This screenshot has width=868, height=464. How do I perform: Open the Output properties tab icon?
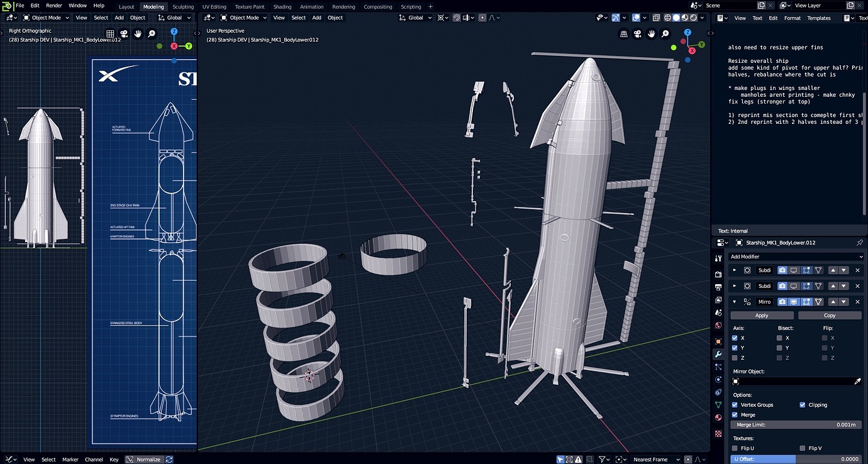(x=718, y=287)
